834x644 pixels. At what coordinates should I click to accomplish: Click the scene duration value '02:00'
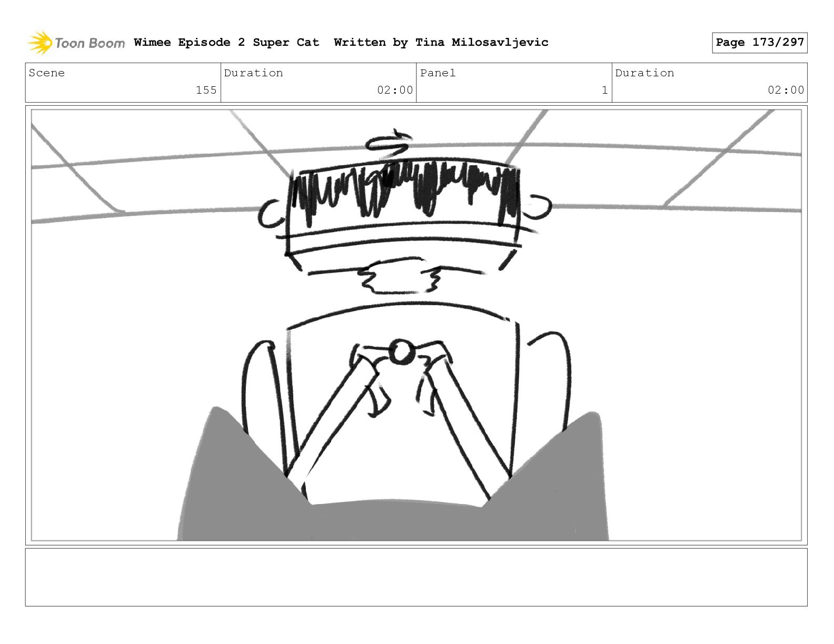395,90
